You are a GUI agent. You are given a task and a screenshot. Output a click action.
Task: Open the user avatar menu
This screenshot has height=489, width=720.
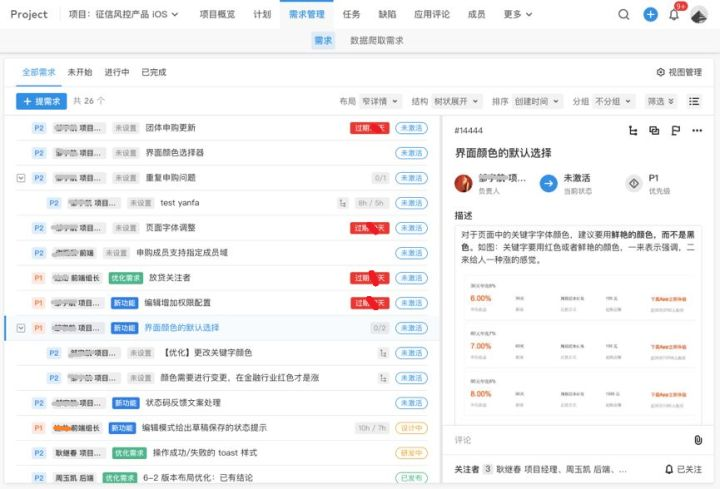pyautogui.click(x=699, y=15)
